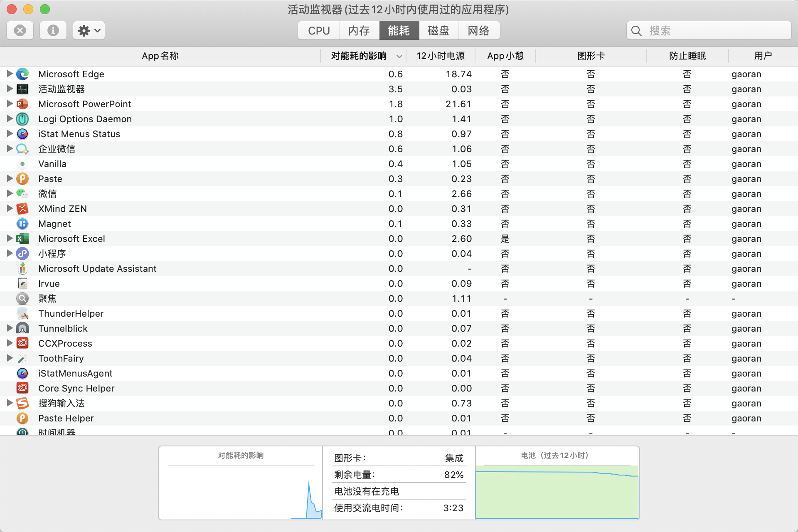Click the Paste app icon
Screen dimensions: 798x532
[x=22, y=179]
